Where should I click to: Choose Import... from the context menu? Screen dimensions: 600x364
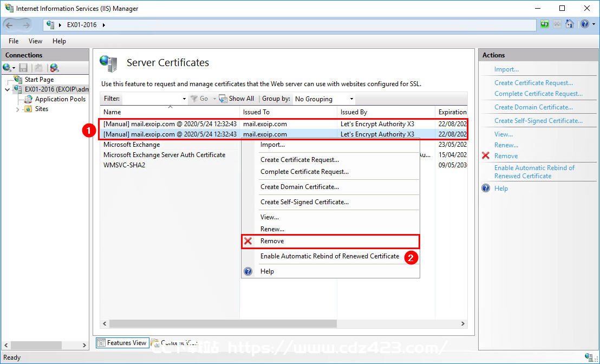click(331, 145)
